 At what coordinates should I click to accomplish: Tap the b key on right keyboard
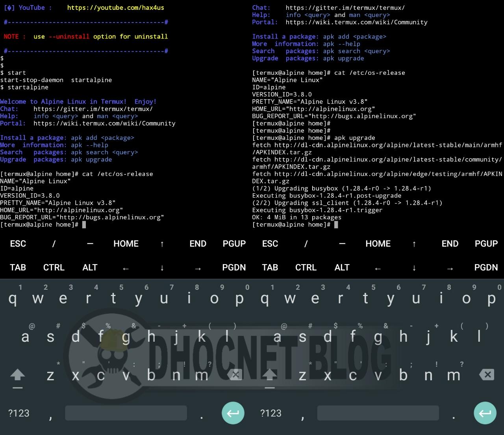(x=403, y=375)
